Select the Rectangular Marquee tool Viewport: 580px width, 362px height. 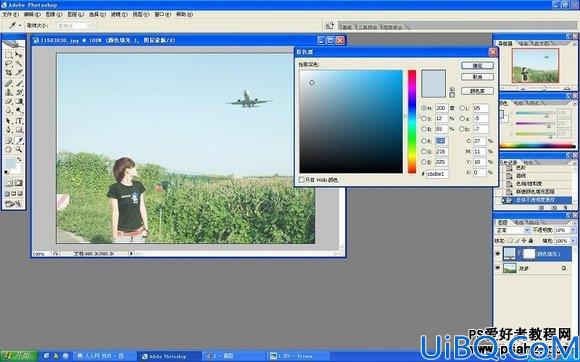coord(8,55)
